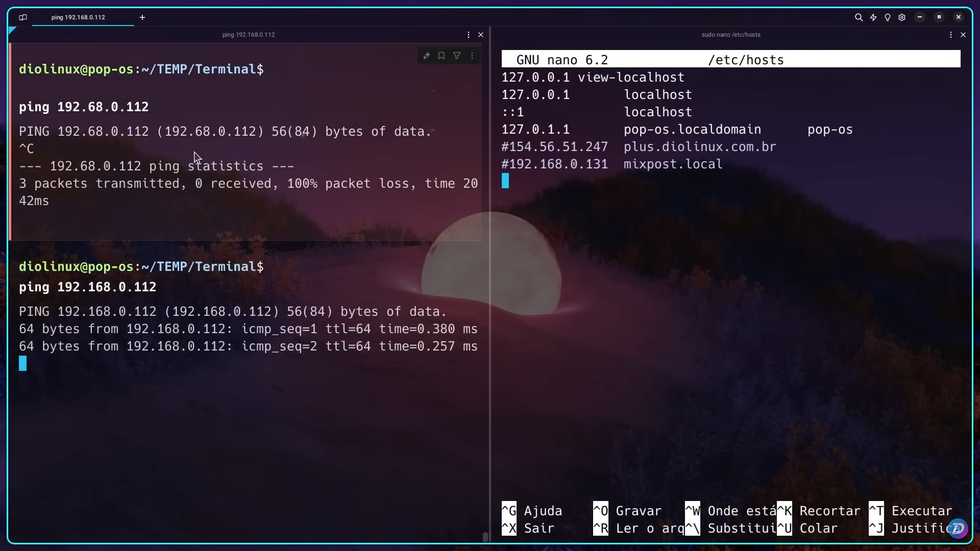Image resolution: width=980 pixels, height=551 pixels.
Task: Minimize the window from the top bar
Action: (x=919, y=17)
